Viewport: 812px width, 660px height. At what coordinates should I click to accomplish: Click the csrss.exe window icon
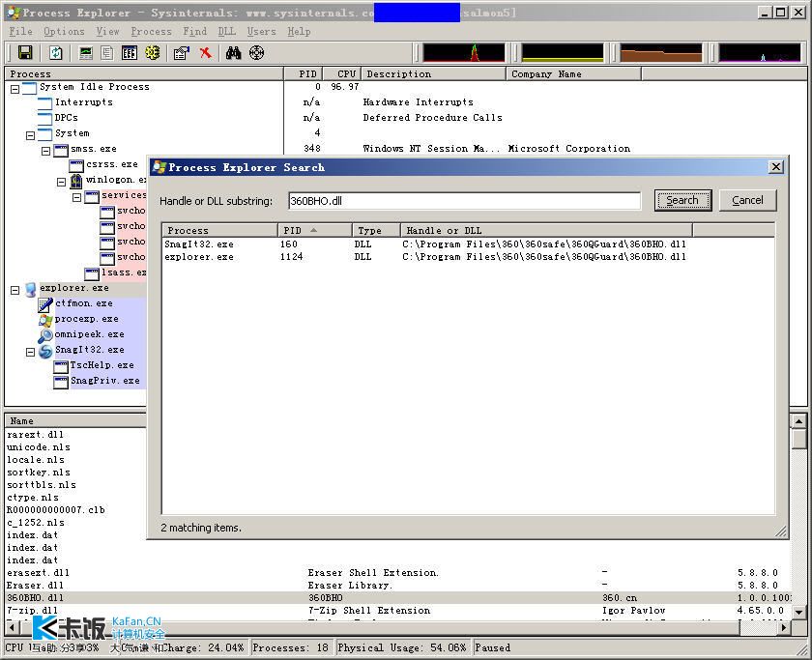pyautogui.click(x=76, y=165)
